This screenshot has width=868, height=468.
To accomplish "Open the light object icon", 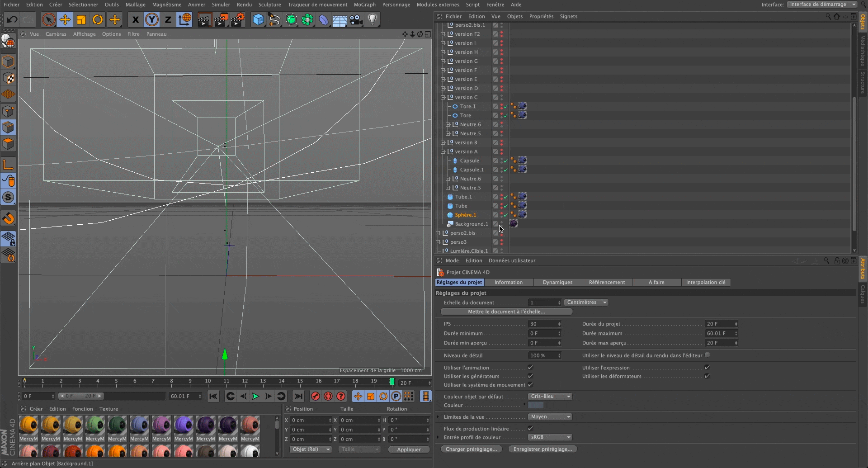I will [x=372, y=19].
